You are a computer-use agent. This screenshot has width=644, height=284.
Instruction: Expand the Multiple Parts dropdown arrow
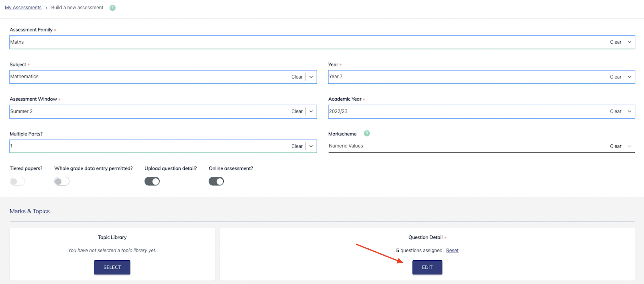[311, 146]
